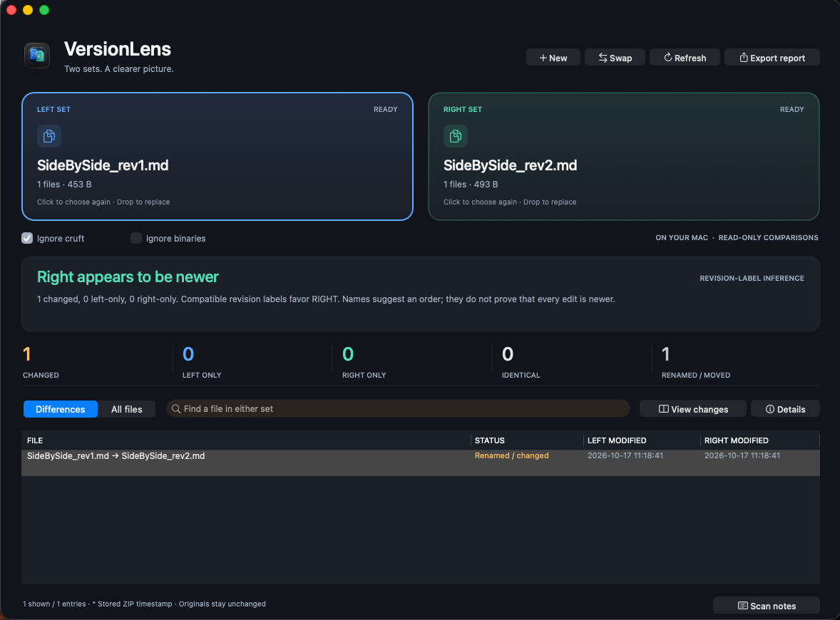Click the IDENTICAL count stat
840x620 pixels.
pyautogui.click(x=521, y=362)
